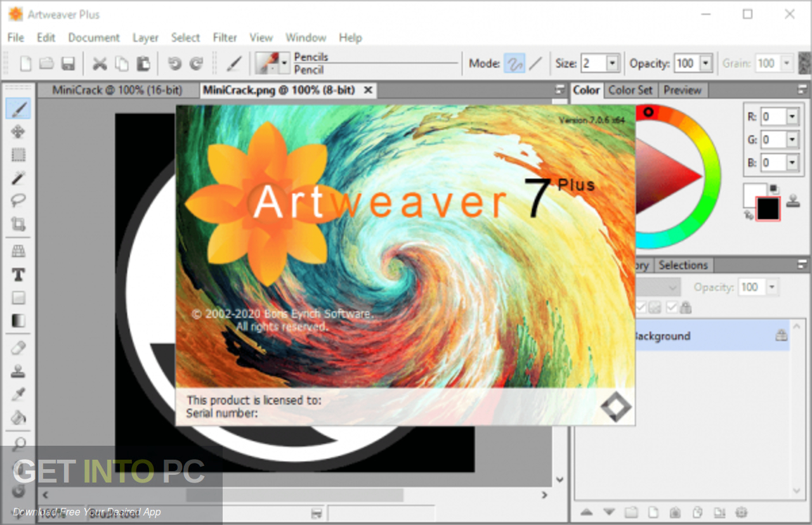Viewport: 812px width, 525px height.
Task: Expand the R color value dropdown
Action: click(x=792, y=117)
